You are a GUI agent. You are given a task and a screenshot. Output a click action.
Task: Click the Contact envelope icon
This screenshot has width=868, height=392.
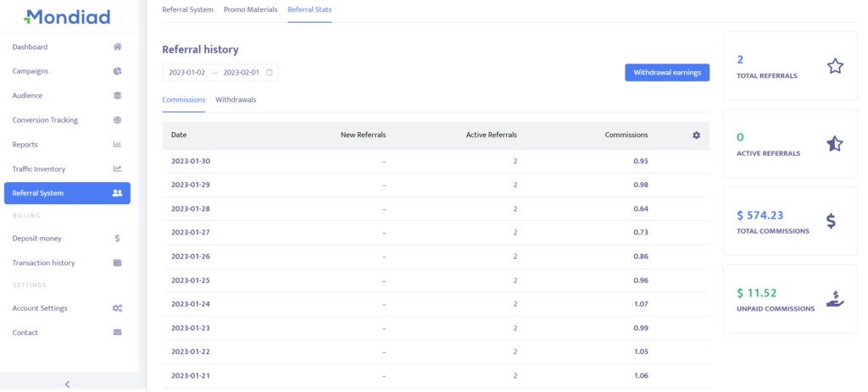(x=118, y=333)
